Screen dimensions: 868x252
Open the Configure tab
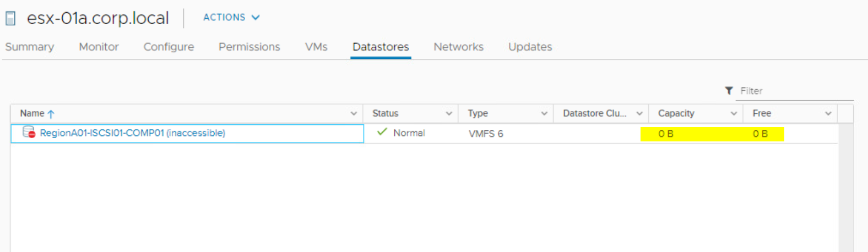[x=169, y=47]
